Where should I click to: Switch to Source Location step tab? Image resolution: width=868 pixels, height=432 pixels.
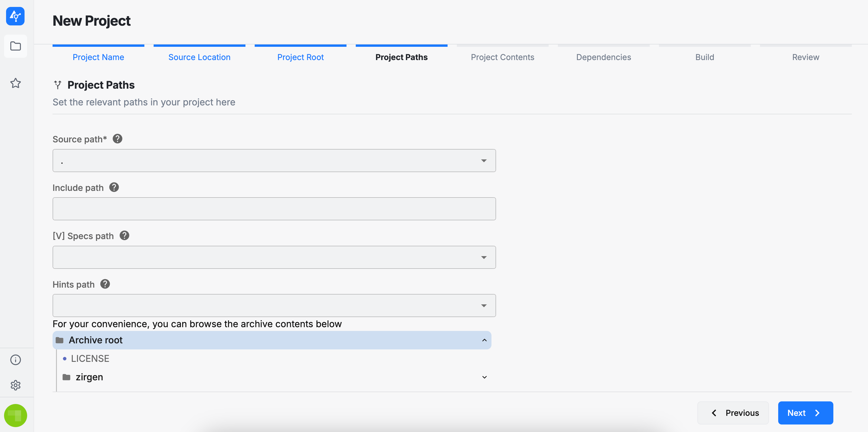(x=199, y=57)
